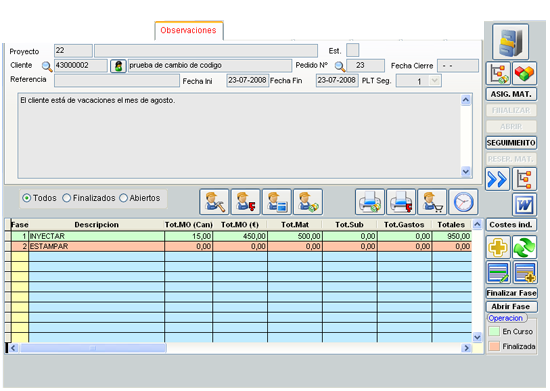This screenshot has width=550, height=391.
Task: Click the Fecha Cierre field
Action: coord(458,66)
